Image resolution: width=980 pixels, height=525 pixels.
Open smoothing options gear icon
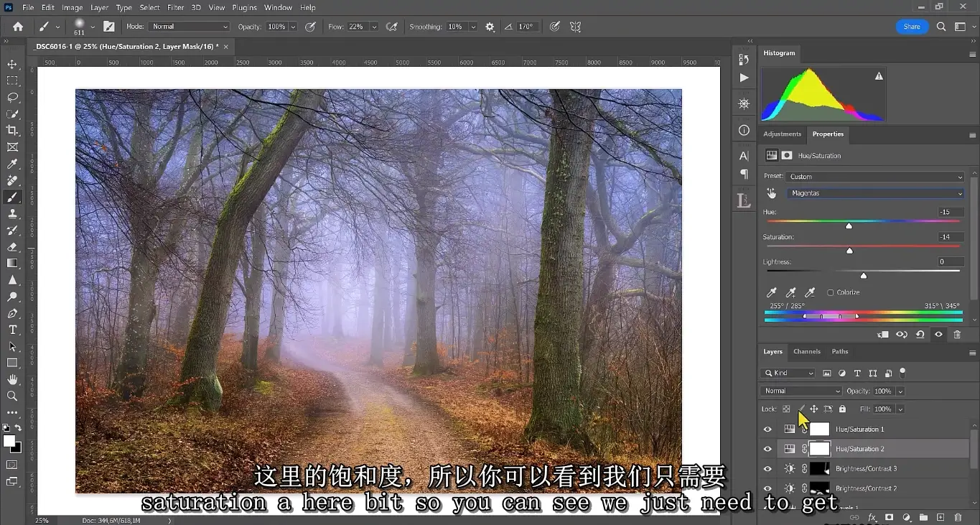point(490,27)
